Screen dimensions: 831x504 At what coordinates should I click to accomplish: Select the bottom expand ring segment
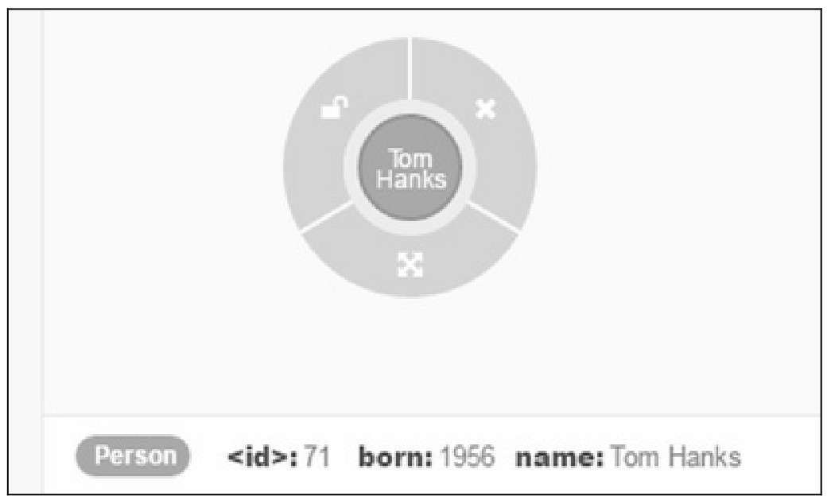point(410,260)
